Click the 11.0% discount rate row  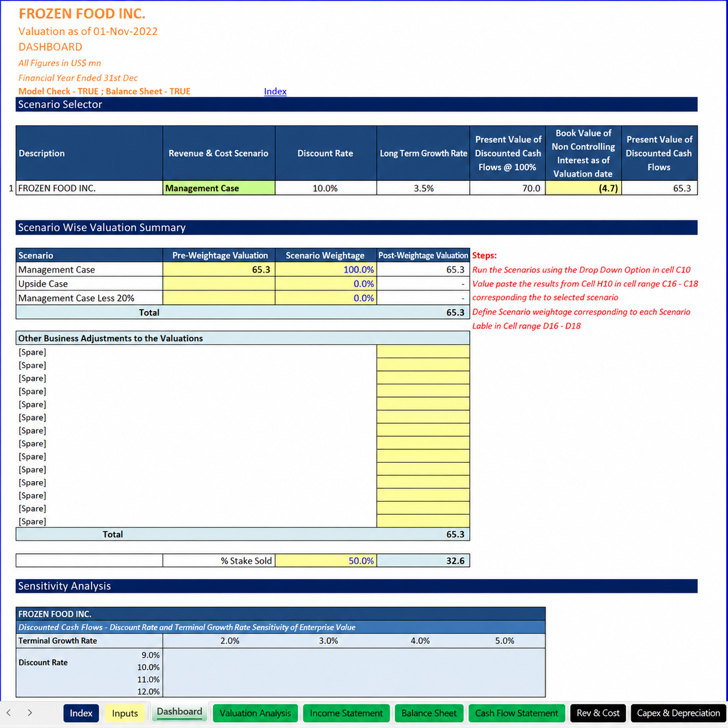click(149, 679)
